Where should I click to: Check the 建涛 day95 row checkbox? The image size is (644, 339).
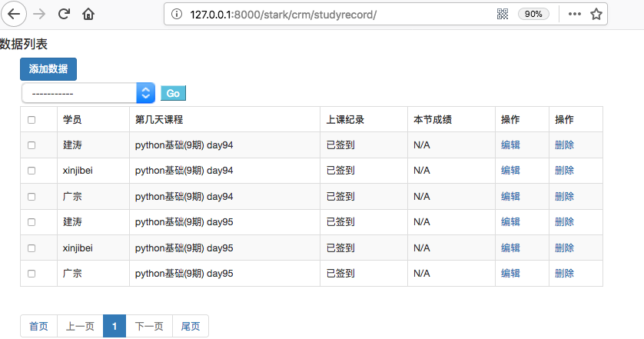coord(32,222)
